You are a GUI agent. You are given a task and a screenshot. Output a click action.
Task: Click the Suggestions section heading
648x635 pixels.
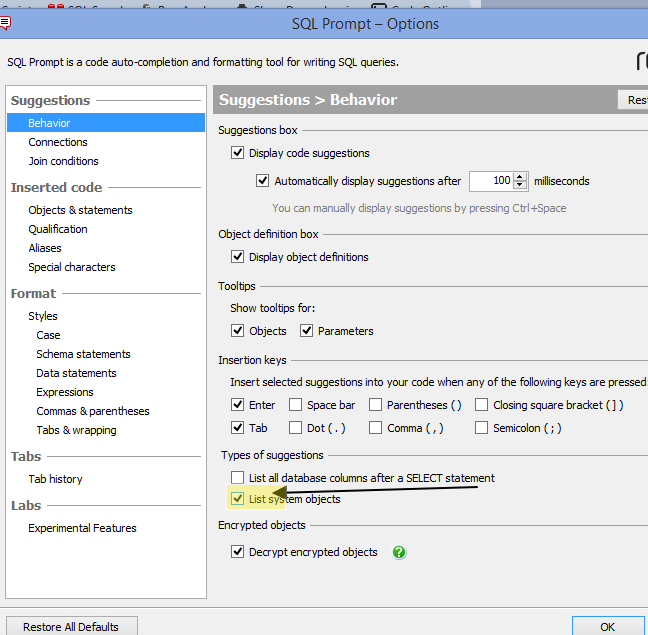tap(50, 100)
